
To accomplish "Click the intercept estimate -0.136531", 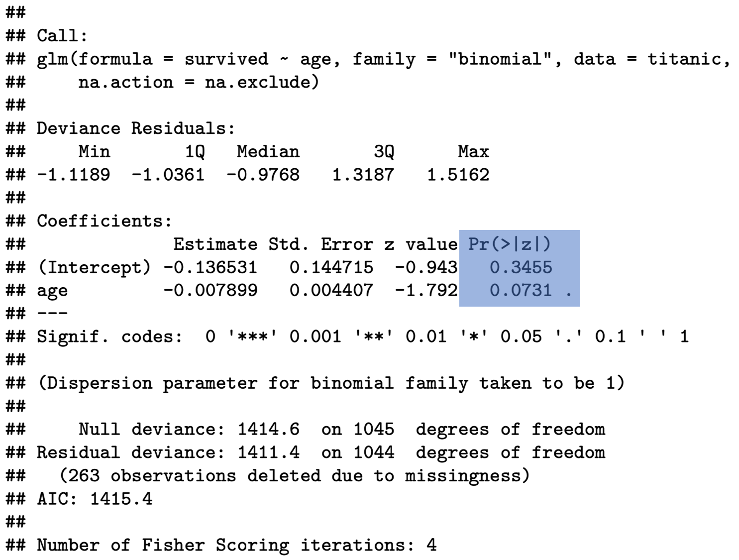I will 211,268.
